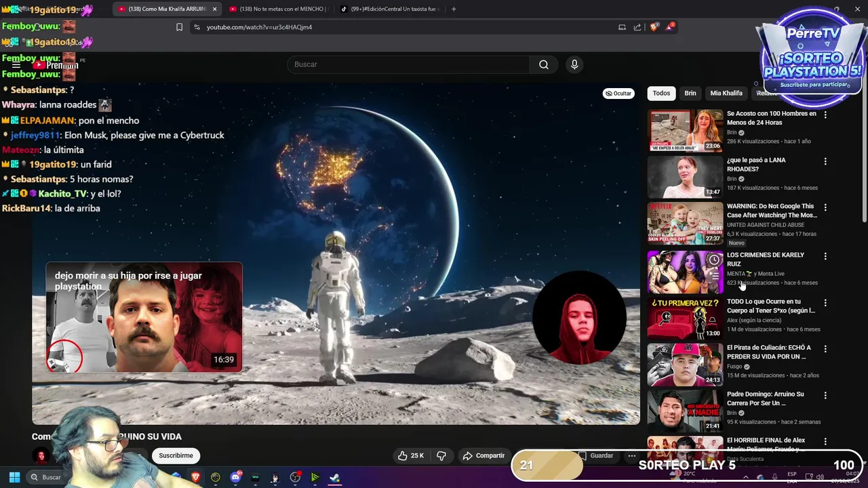868x488 pixels.
Task: Open site settings icon in address bar
Action: pyautogui.click(x=197, y=27)
